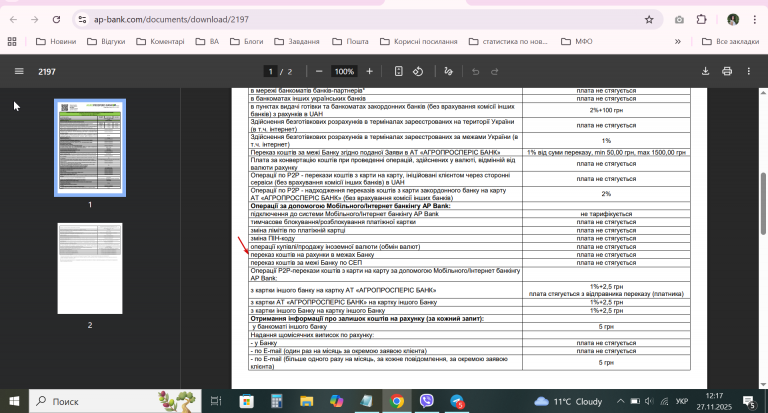
Task: Toggle the PDF sidebar menu
Action: click(x=19, y=72)
